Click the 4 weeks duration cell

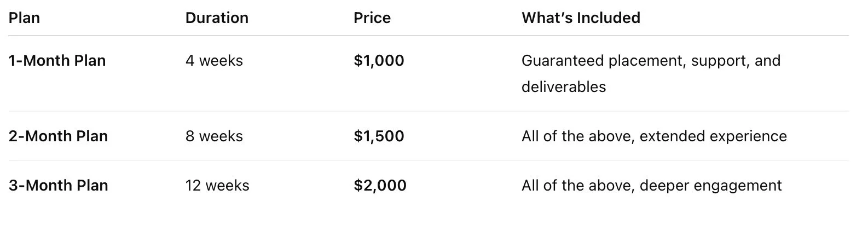[214, 60]
